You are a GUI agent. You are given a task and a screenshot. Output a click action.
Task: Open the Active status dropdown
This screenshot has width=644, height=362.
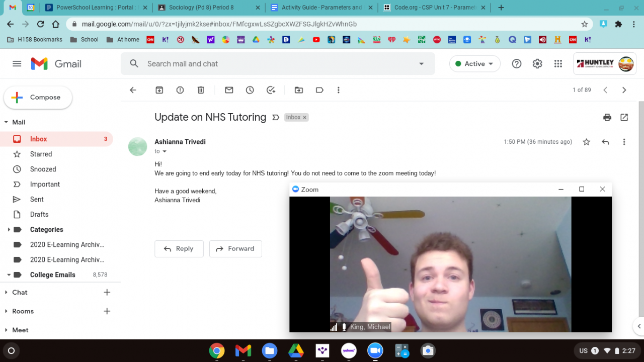[475, 64]
